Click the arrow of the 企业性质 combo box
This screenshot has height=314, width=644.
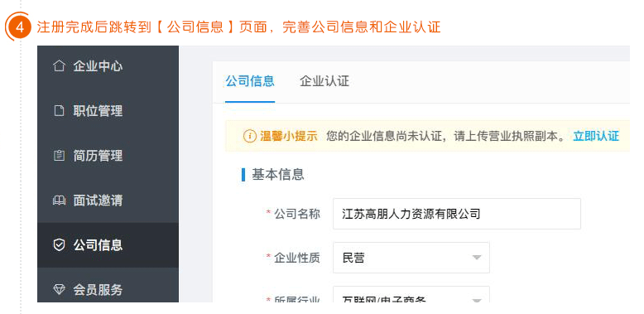pyautogui.click(x=477, y=258)
